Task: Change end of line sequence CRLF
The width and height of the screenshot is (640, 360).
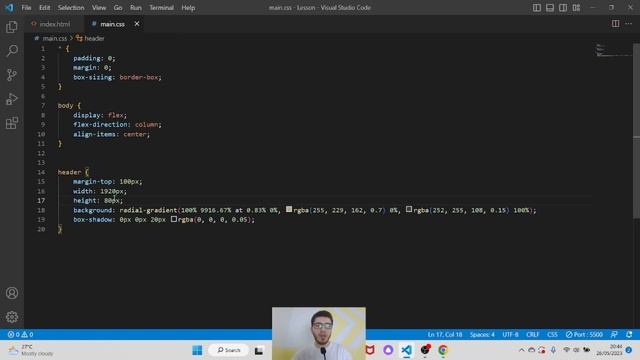Action: (533, 334)
